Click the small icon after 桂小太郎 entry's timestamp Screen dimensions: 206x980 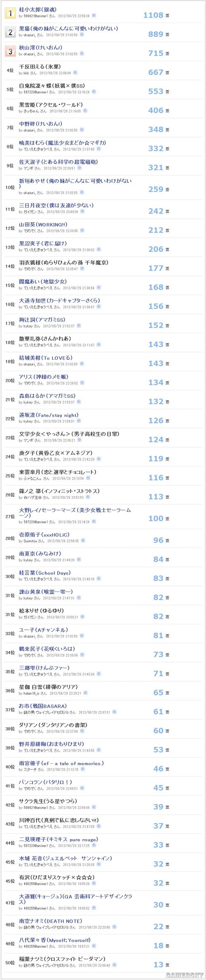coord(94,15)
